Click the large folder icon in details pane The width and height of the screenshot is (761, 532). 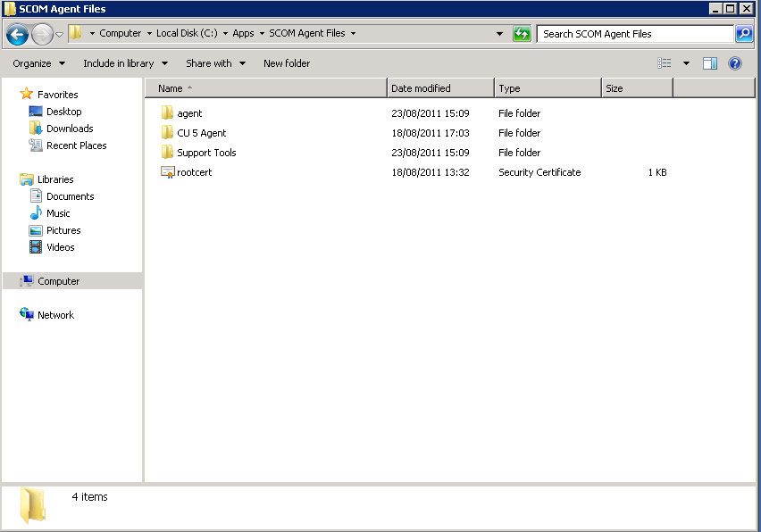point(32,505)
